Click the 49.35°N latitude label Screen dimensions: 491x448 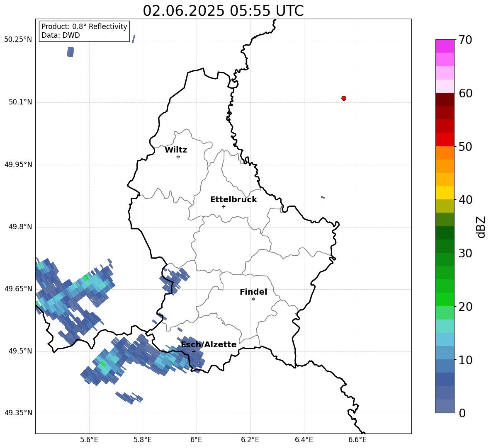(18, 413)
